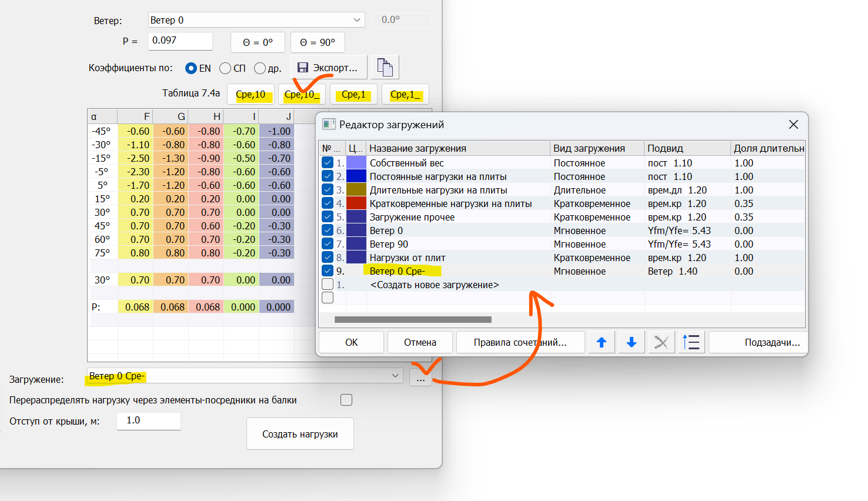Image resolution: width=868 pixels, height=501 pixels.
Task: Enable redistribution through intermediary elements checkbox
Action: pyautogui.click(x=346, y=400)
